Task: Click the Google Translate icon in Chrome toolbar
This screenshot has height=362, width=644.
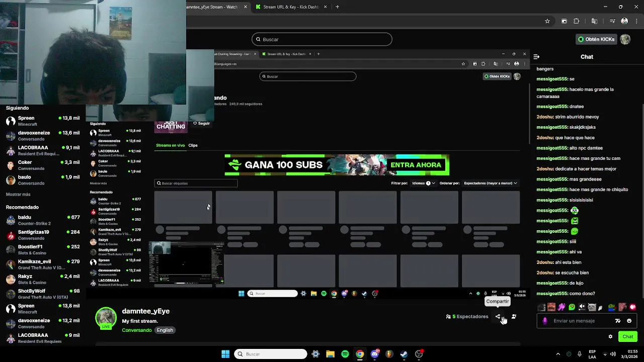Action: [594, 21]
